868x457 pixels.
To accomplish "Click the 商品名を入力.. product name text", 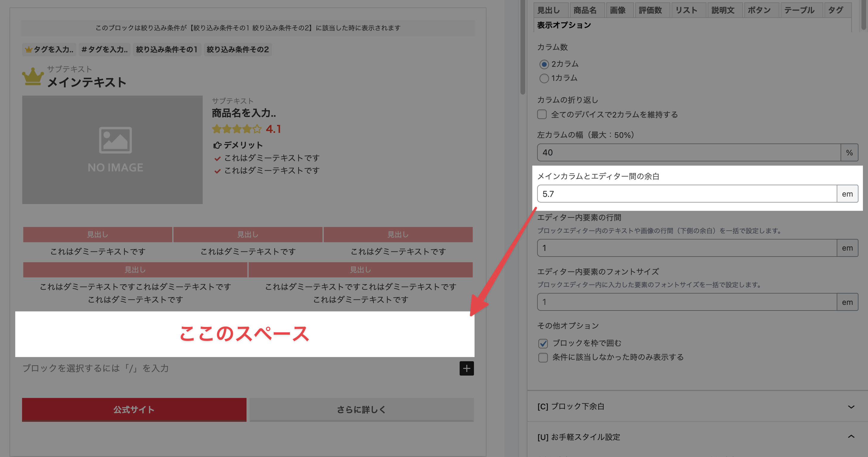I will [x=244, y=113].
